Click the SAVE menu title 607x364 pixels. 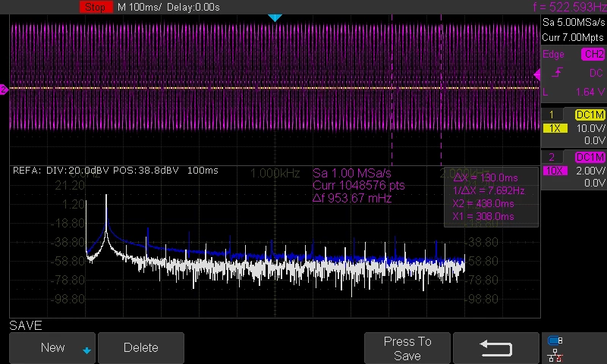point(26,326)
